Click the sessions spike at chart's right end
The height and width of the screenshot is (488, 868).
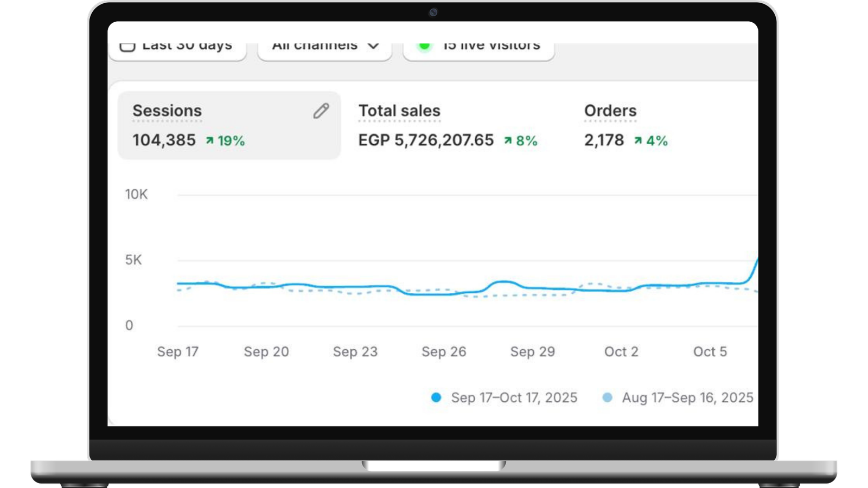[753, 269]
